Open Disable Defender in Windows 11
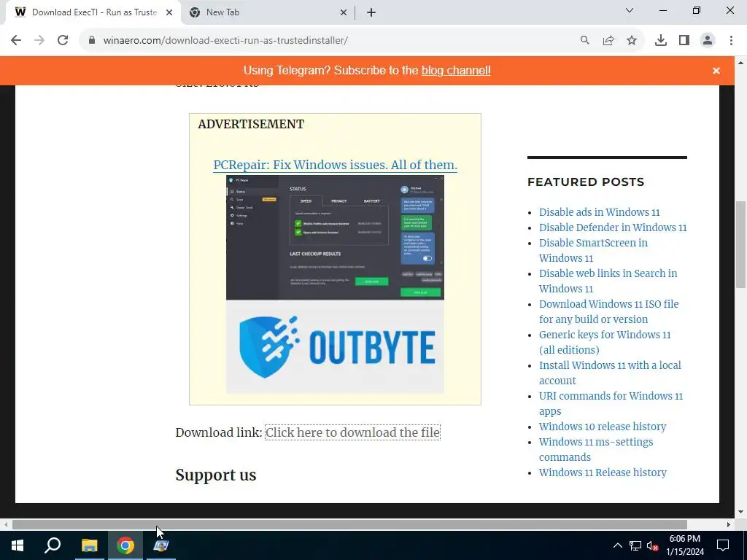This screenshot has height=560, width=747. point(613,227)
